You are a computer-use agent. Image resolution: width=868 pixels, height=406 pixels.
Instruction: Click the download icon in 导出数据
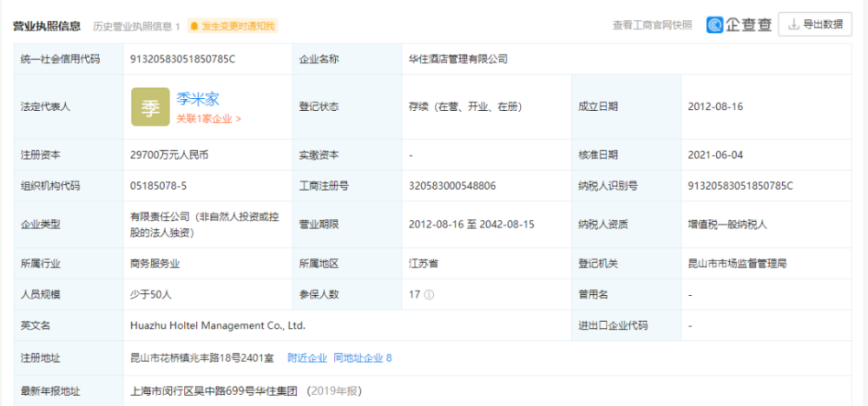point(794,24)
